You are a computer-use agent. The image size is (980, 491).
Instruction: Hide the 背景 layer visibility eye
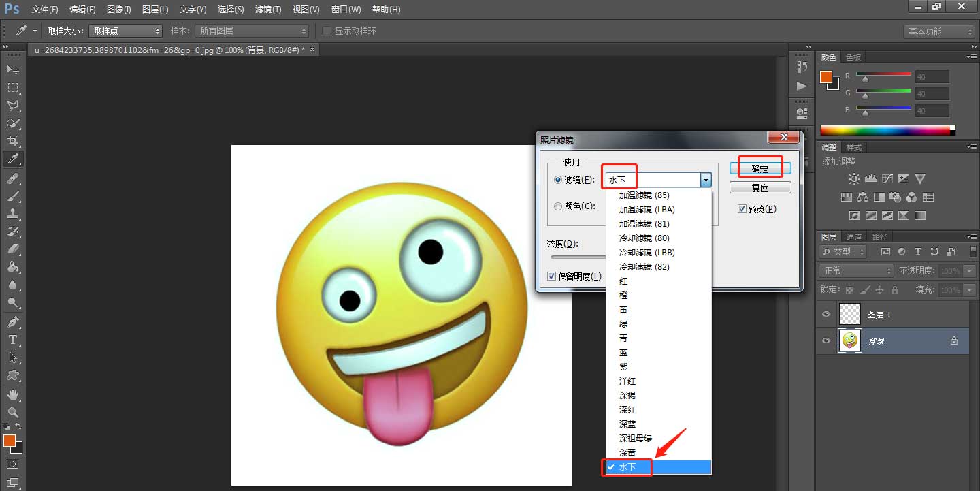pos(826,340)
